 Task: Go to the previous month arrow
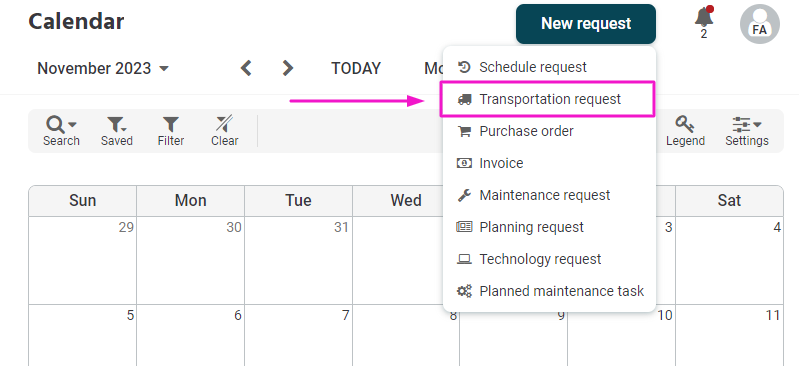[x=247, y=68]
